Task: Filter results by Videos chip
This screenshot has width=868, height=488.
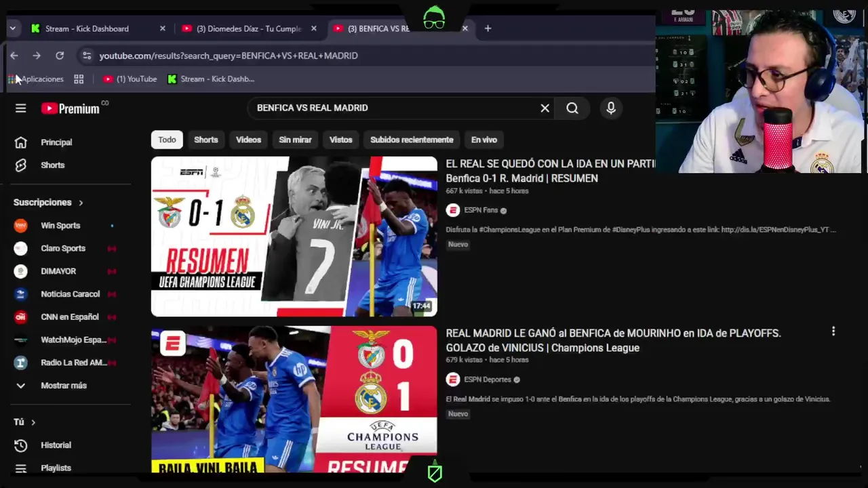Action: [248, 140]
